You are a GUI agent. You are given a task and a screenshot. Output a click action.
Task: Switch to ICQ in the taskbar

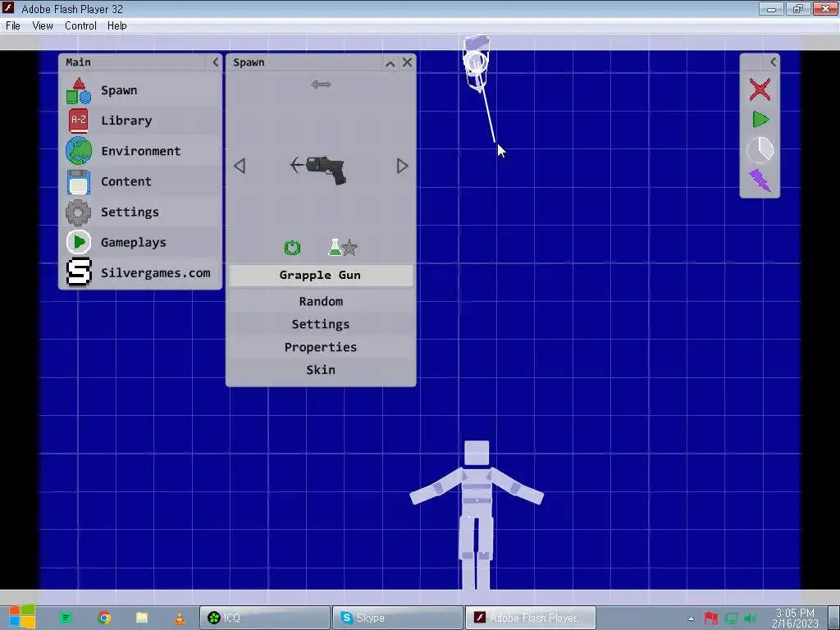coord(265,618)
